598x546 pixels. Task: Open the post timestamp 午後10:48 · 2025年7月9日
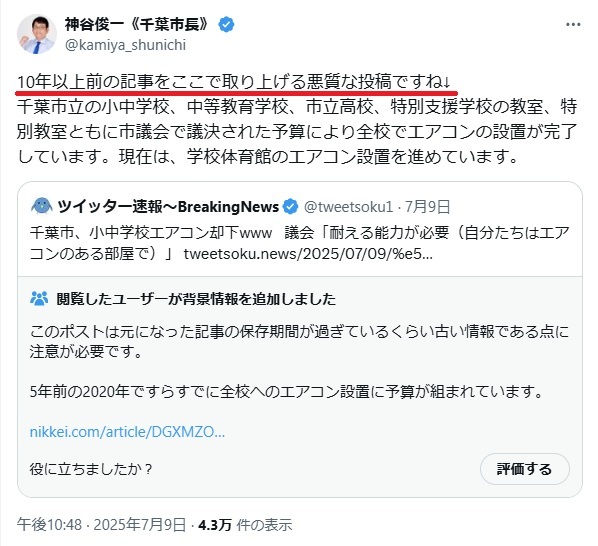click(x=101, y=525)
